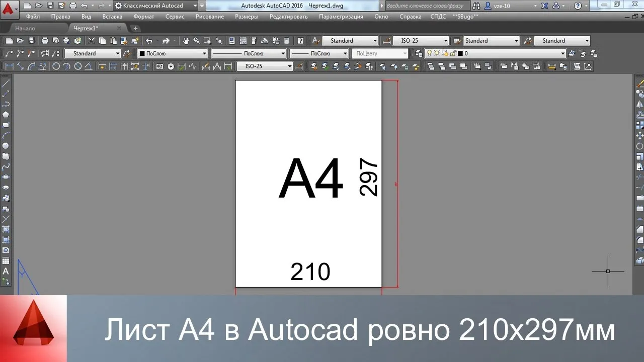Click the QuickCalc calculator icon

286,41
